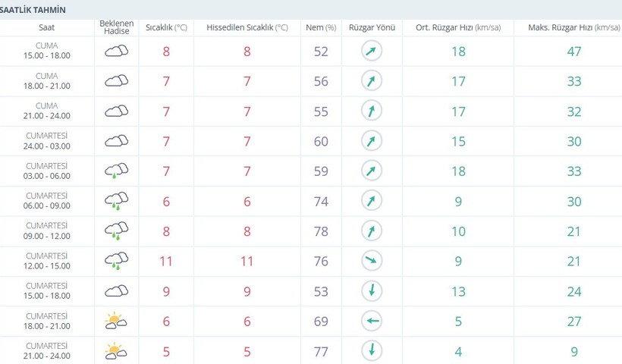Select the Hissedilen Sıcaklık column header
Viewport: 622px width, 364px height.
(247, 28)
